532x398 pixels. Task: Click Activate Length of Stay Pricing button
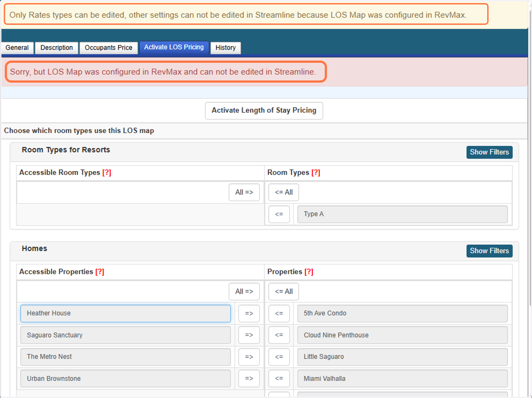(264, 111)
